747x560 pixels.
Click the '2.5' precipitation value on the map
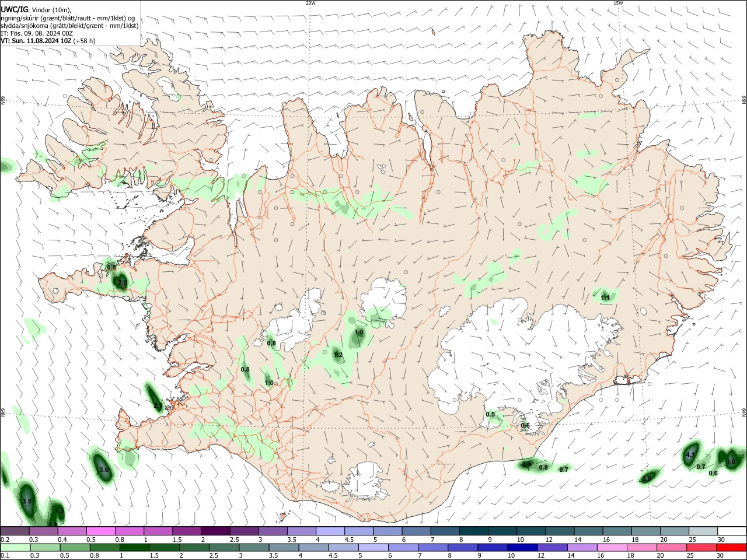tap(123, 282)
